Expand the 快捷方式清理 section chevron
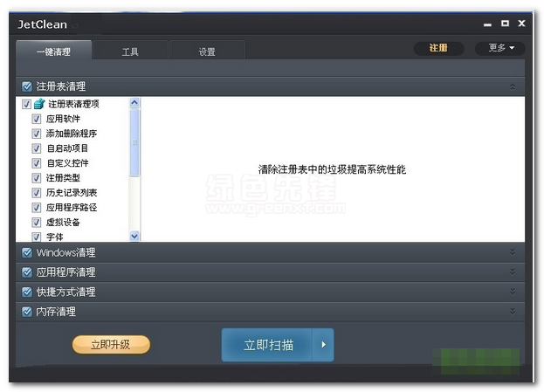 pyautogui.click(x=513, y=292)
